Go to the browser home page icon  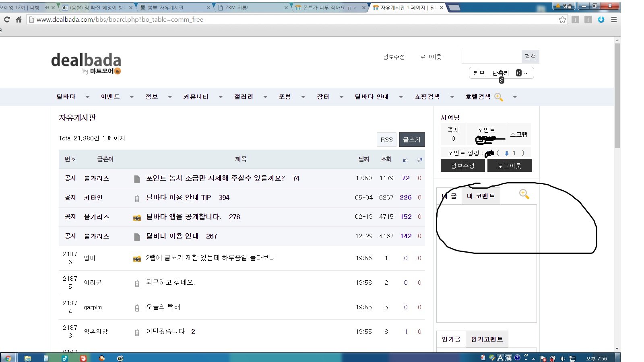19,19
